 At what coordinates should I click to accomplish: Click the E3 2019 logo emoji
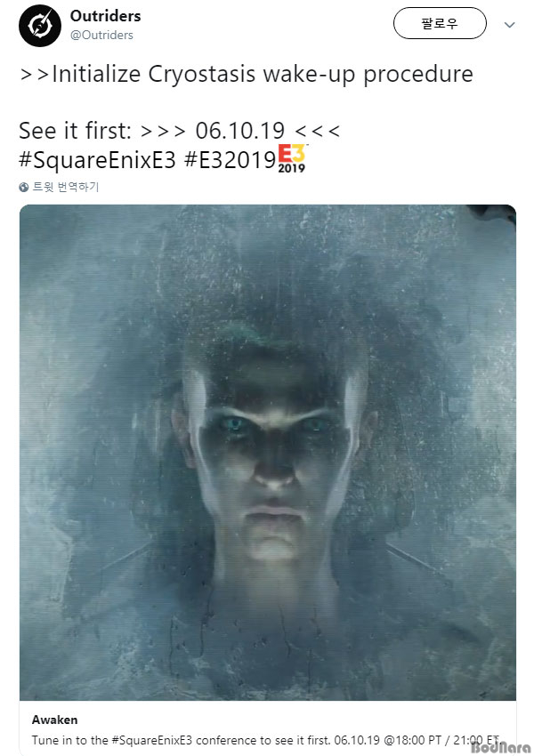click(x=292, y=158)
